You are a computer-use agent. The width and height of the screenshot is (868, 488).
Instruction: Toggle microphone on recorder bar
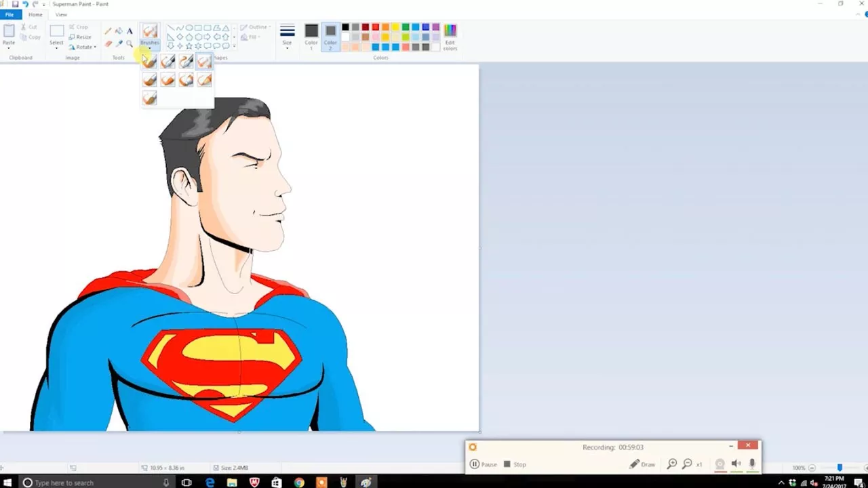tap(752, 464)
